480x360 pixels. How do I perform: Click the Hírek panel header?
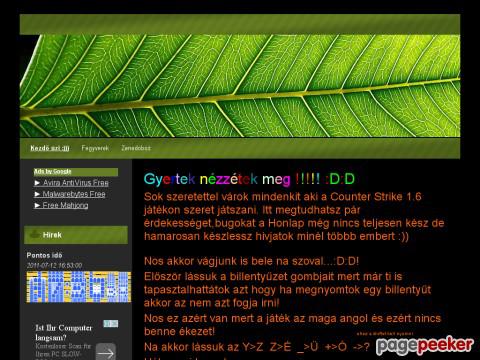(x=76, y=235)
